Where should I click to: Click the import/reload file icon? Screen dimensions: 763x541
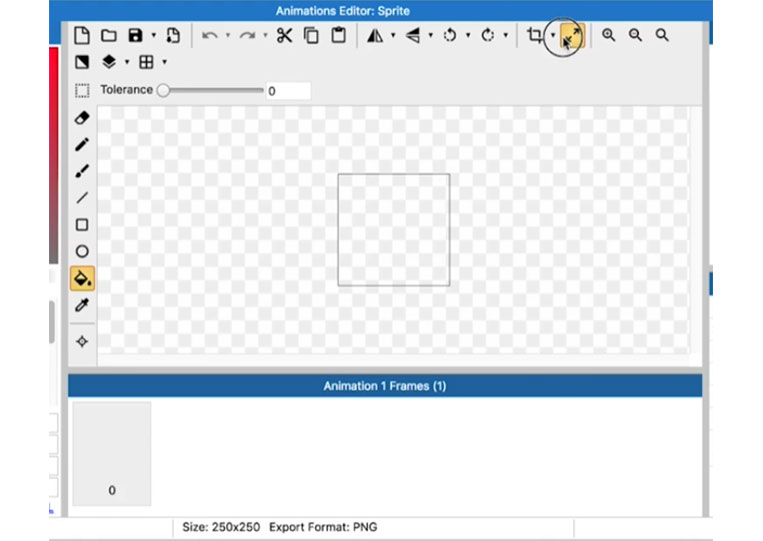tap(173, 36)
